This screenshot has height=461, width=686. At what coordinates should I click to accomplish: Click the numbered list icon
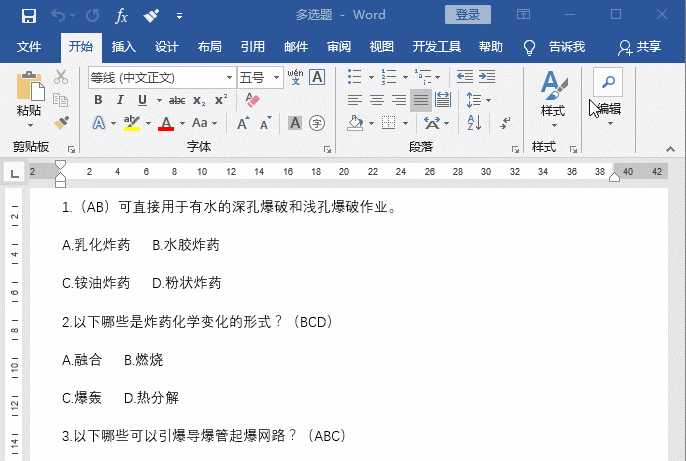tap(388, 77)
